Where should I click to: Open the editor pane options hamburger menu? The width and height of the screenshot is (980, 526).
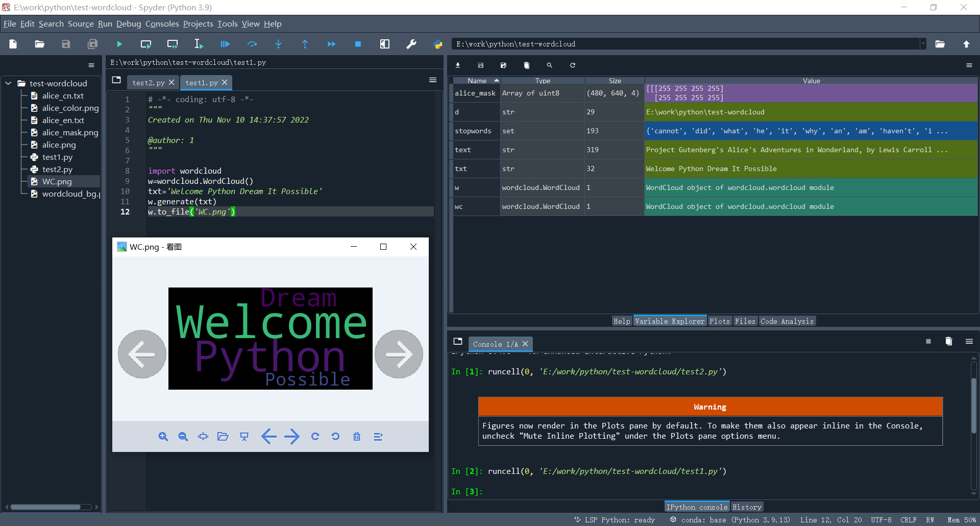433,80
